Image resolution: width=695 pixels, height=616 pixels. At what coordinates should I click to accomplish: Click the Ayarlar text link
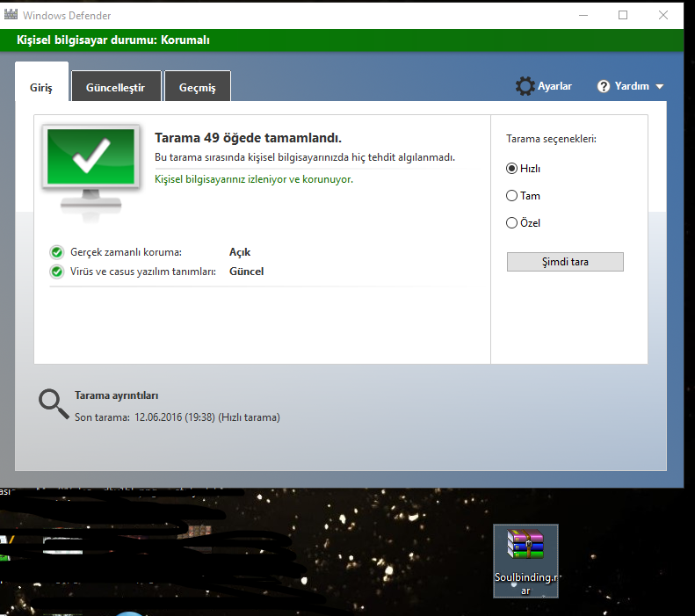click(554, 86)
